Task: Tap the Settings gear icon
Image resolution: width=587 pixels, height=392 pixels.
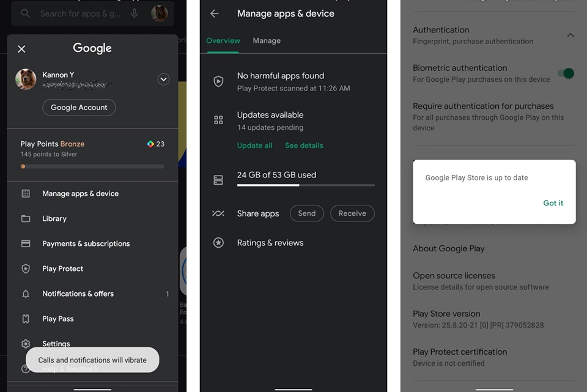Action: click(x=26, y=344)
